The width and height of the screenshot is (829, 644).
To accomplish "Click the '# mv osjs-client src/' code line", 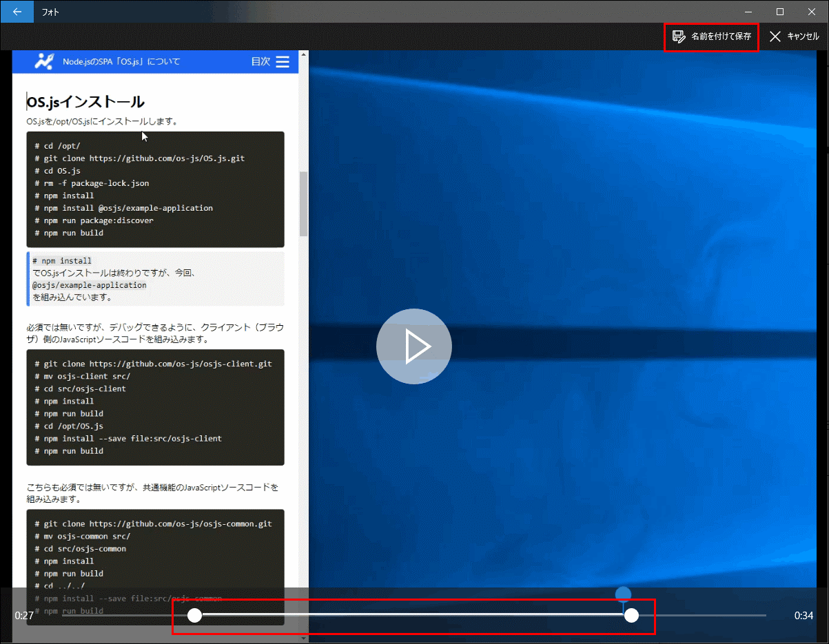I will click(82, 376).
